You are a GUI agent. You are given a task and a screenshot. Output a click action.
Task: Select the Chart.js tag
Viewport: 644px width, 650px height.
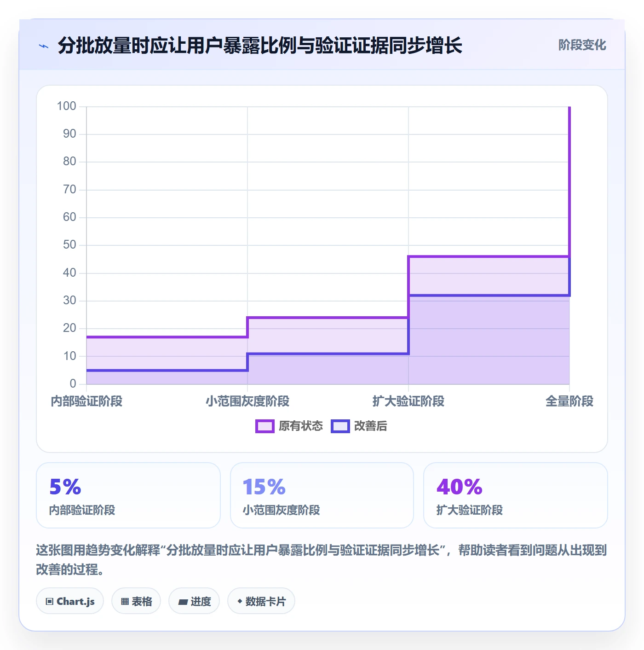70,601
